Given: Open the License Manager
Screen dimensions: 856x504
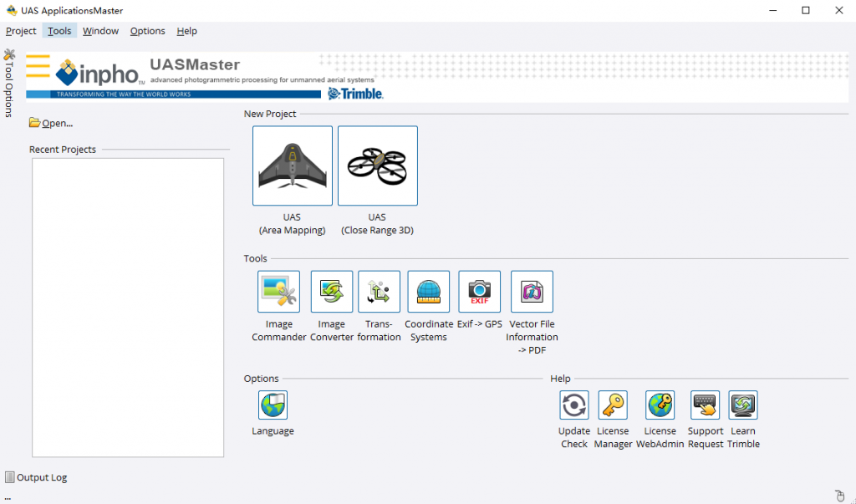Looking at the screenshot, I should click(x=613, y=405).
